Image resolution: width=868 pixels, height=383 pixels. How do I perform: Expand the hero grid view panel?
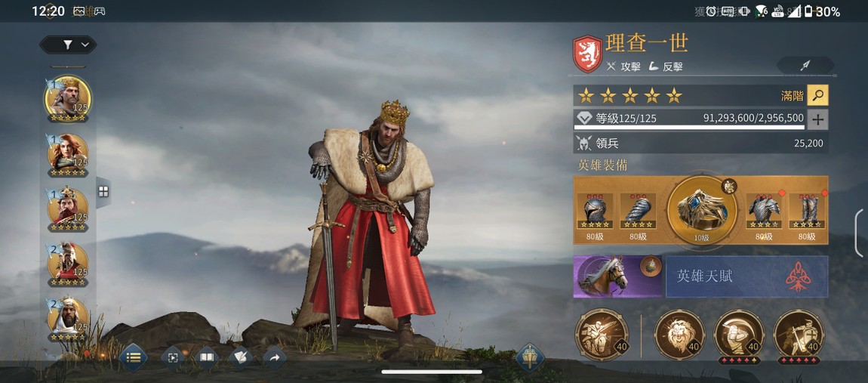(x=103, y=192)
